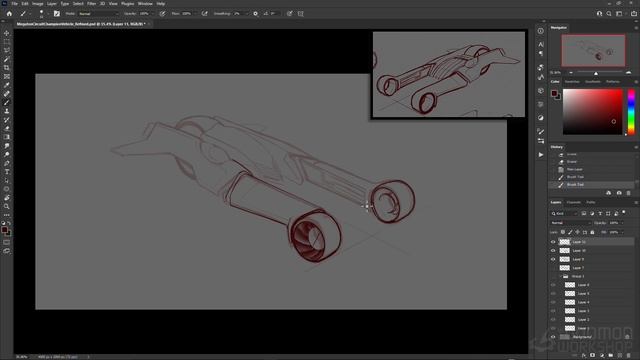Image resolution: width=640 pixels, height=360 pixels.
Task: Create a new group folder icon
Action: point(611,356)
